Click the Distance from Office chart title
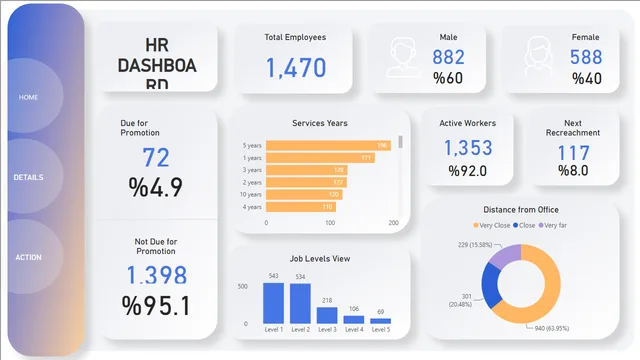This screenshot has width=640, height=360. (x=521, y=210)
